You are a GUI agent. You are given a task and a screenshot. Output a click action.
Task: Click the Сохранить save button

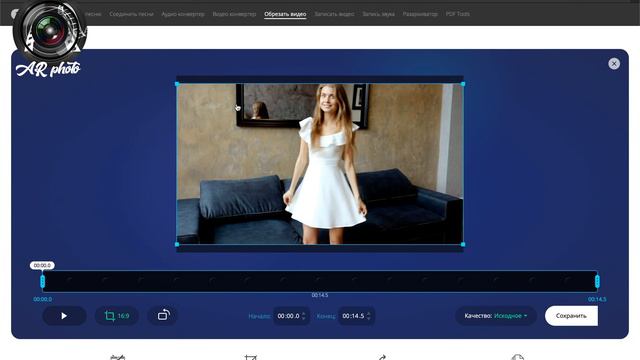coord(571,316)
